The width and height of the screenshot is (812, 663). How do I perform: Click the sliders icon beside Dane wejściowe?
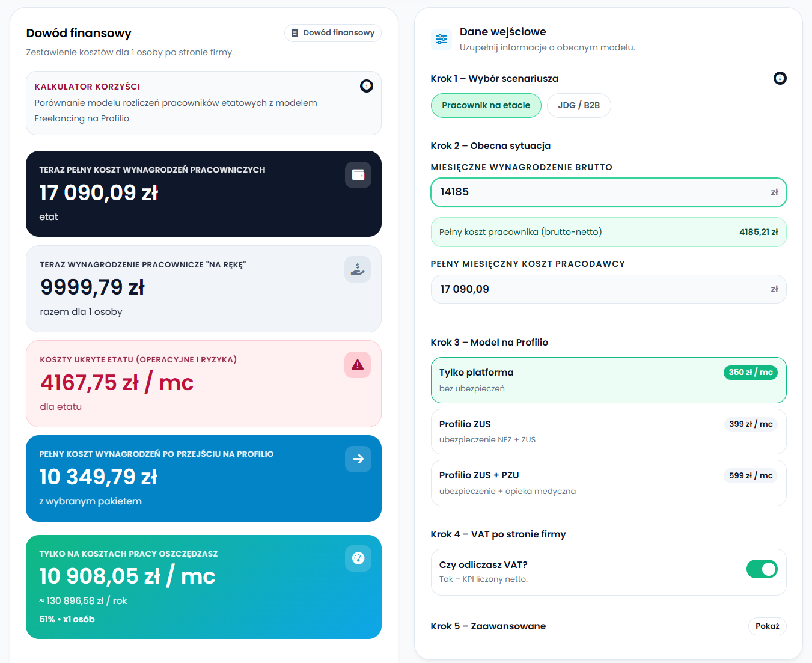click(442, 40)
